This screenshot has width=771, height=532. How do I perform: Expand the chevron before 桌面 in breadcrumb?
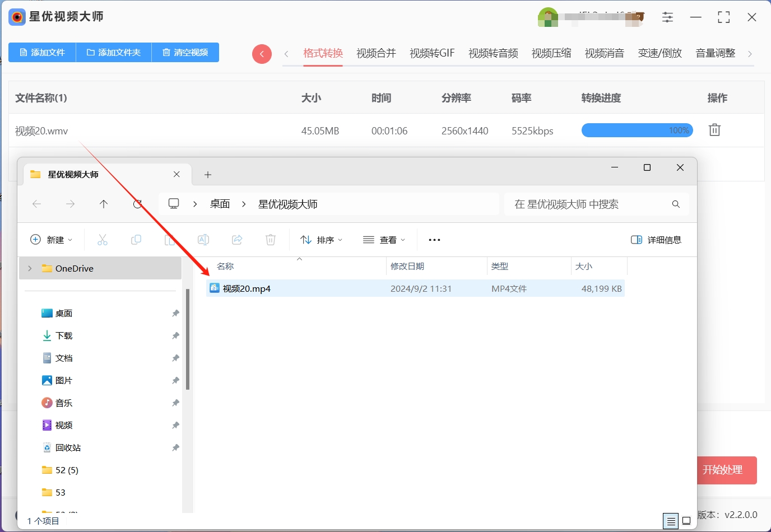point(195,204)
